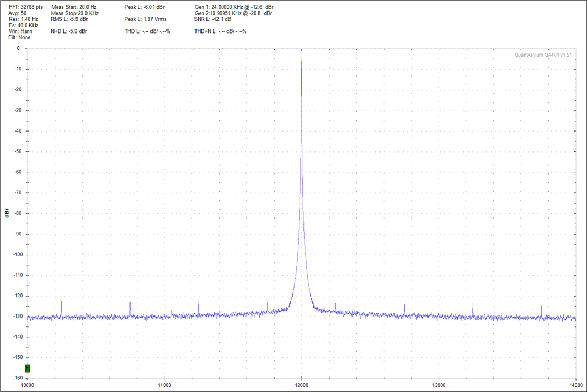Click the N+D L: -5.9 dBr value
Viewport: 587px width, 392px height.
(69, 31)
